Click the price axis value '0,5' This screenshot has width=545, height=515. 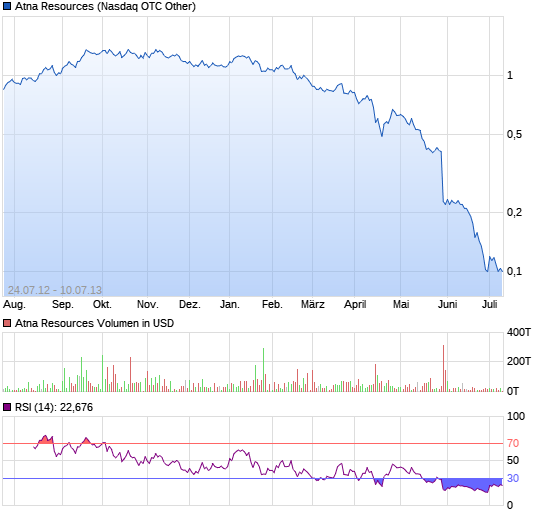(514, 134)
